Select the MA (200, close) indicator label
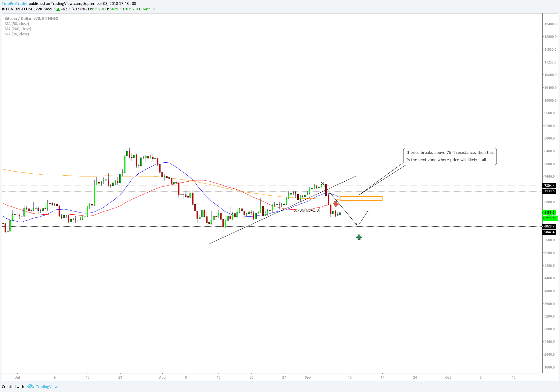Screen dimensions: 560x392 click(x=18, y=29)
